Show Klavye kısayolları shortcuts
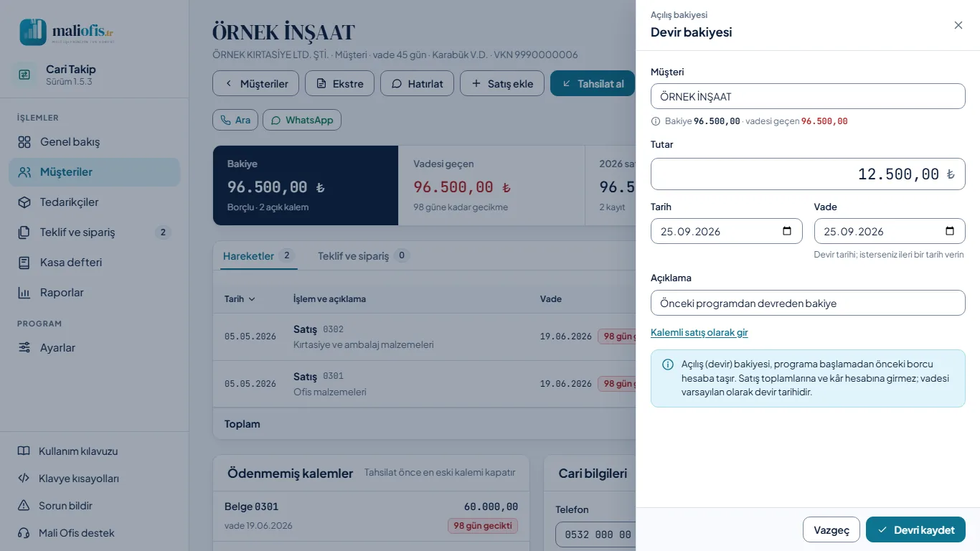 [x=95, y=479]
